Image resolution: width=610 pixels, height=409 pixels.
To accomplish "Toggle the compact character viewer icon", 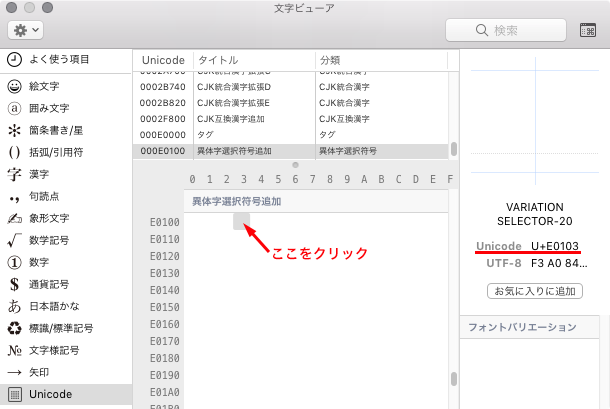I will 589,30.
